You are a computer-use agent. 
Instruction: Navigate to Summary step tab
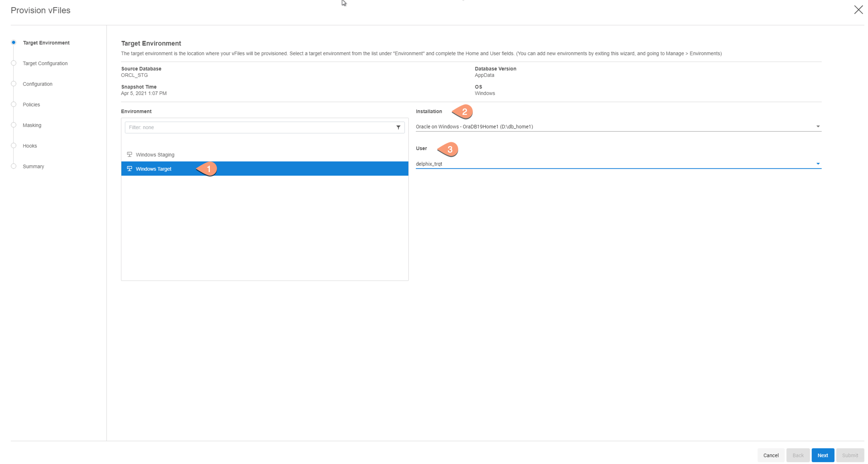pyautogui.click(x=33, y=166)
